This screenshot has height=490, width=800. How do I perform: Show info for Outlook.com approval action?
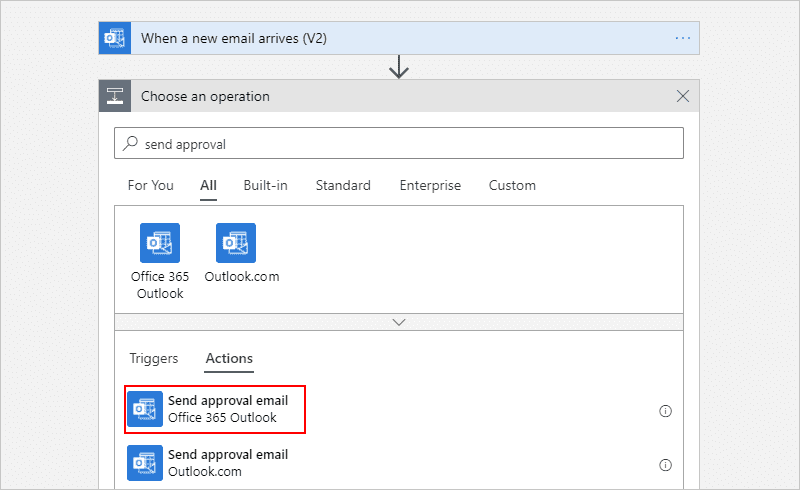click(665, 465)
